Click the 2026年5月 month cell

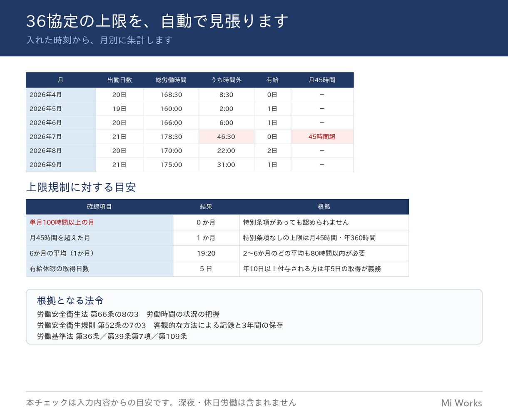[61, 109]
